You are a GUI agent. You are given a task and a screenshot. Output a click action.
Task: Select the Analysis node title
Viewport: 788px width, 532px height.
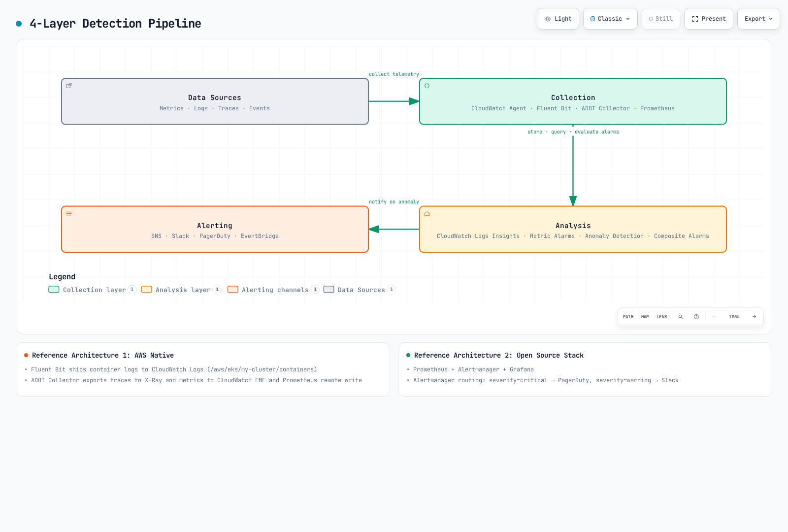coord(573,226)
